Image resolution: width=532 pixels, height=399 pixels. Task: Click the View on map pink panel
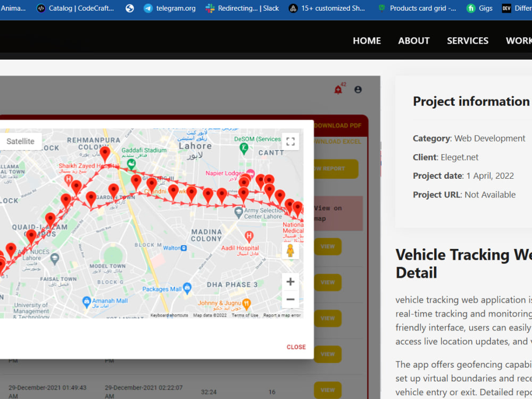(338, 213)
